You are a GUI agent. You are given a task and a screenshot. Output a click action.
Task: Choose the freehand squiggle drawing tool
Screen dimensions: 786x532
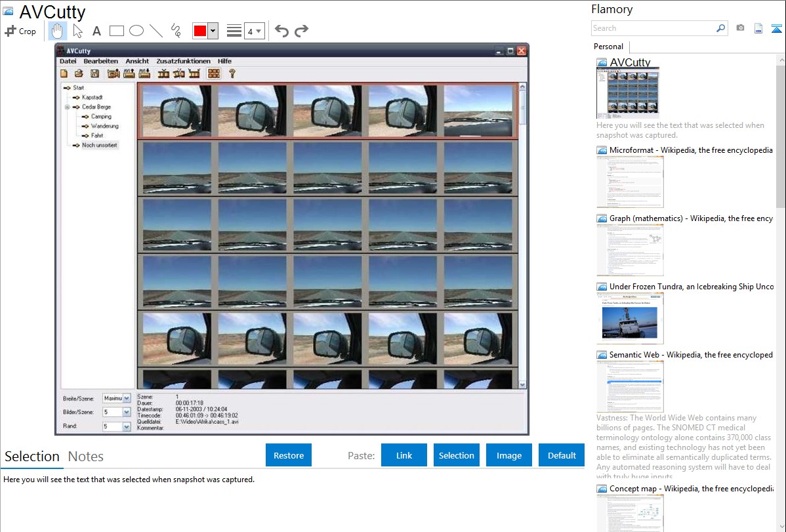(176, 31)
